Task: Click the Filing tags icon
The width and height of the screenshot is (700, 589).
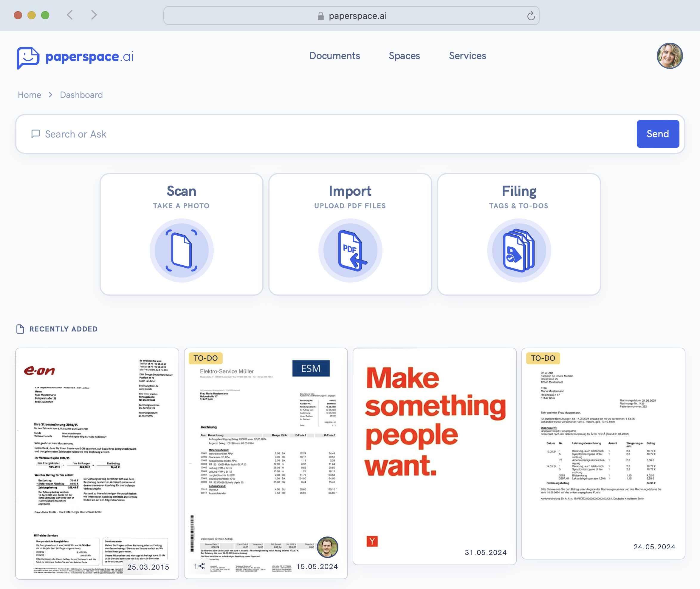Action: [519, 250]
